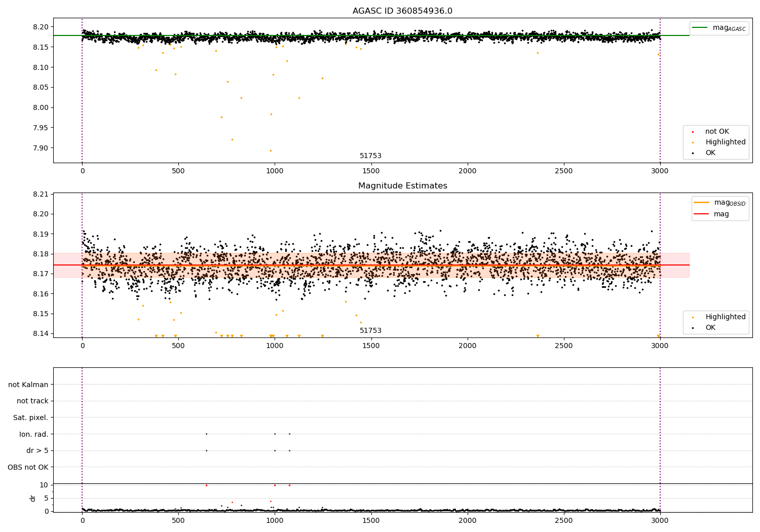Click the 'not Kalman' axis label

point(28,385)
